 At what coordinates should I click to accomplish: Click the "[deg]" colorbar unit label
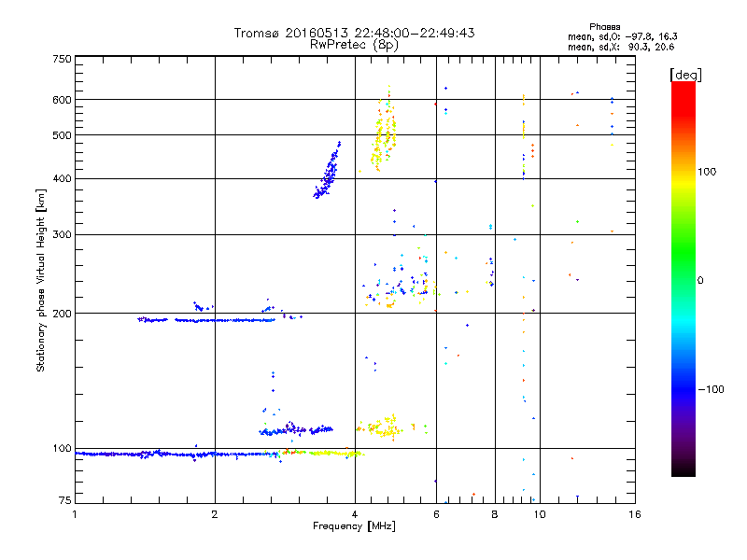pos(685,75)
